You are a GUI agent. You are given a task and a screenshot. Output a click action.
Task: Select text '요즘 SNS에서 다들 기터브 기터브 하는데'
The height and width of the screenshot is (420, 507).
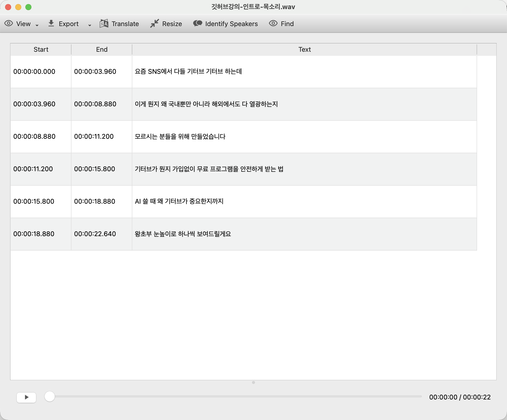point(188,72)
